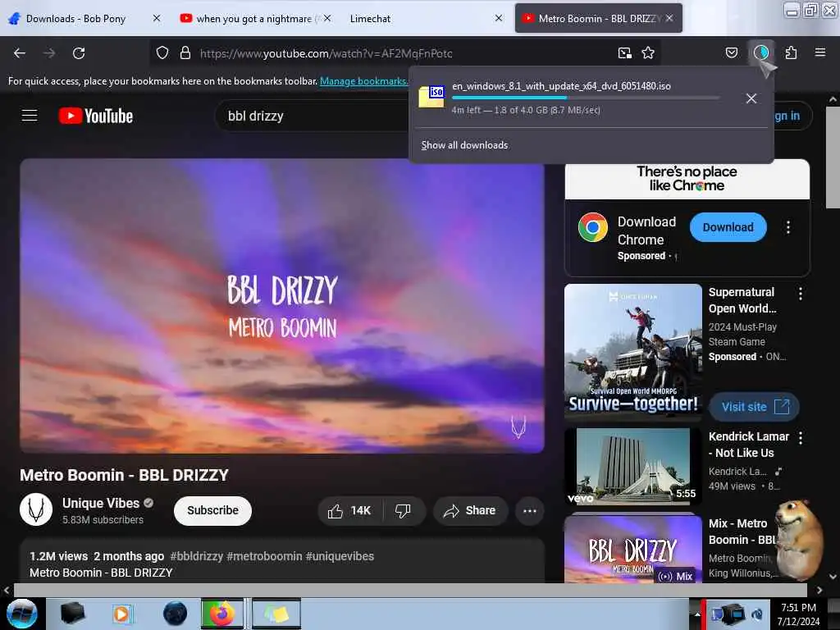Like the video with thumbs up
This screenshot has width=840, height=630.
pyautogui.click(x=350, y=511)
